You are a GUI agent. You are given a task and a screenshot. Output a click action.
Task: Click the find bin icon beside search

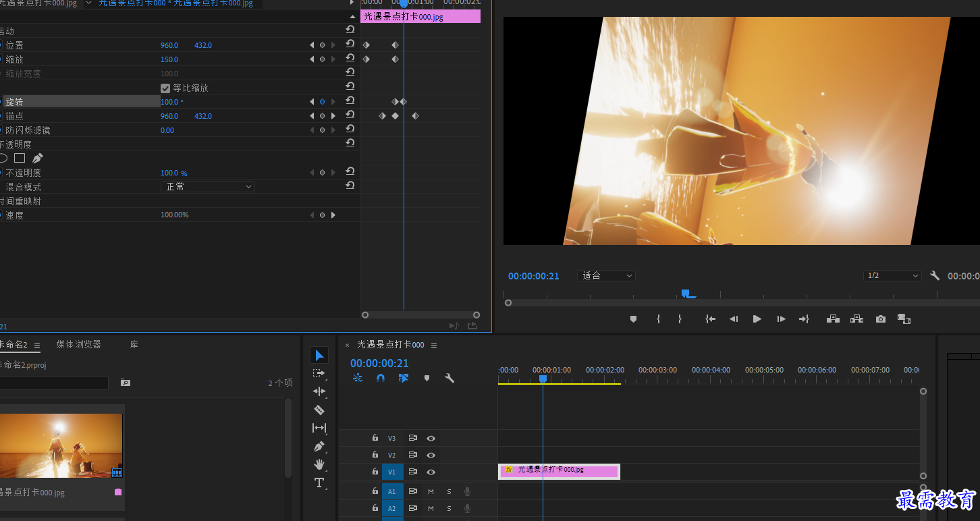pos(125,383)
